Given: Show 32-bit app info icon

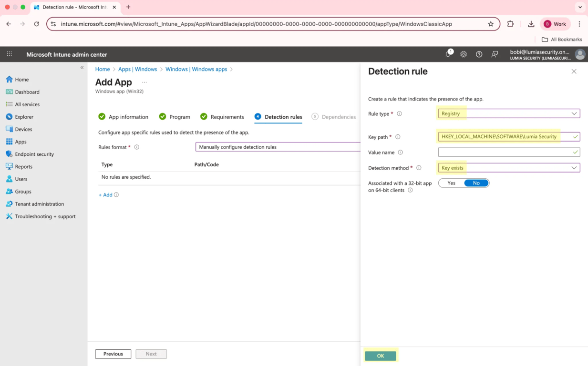Looking at the screenshot, I should (410, 190).
